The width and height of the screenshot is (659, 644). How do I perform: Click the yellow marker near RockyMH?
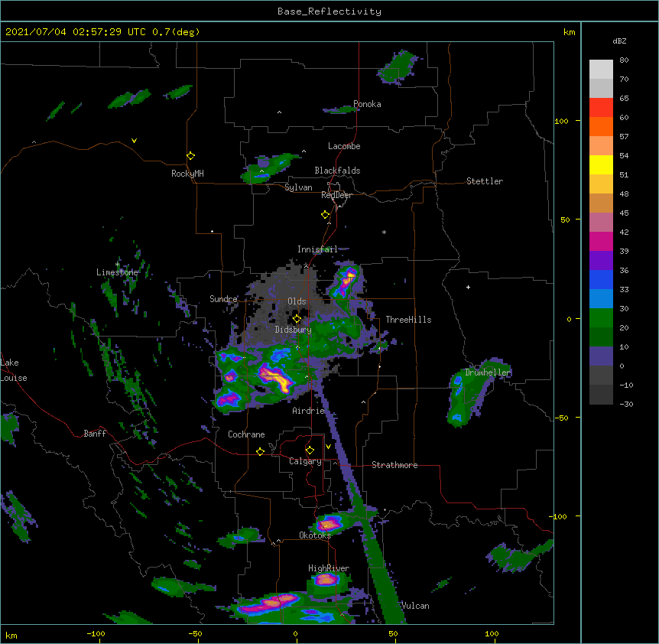[190, 156]
